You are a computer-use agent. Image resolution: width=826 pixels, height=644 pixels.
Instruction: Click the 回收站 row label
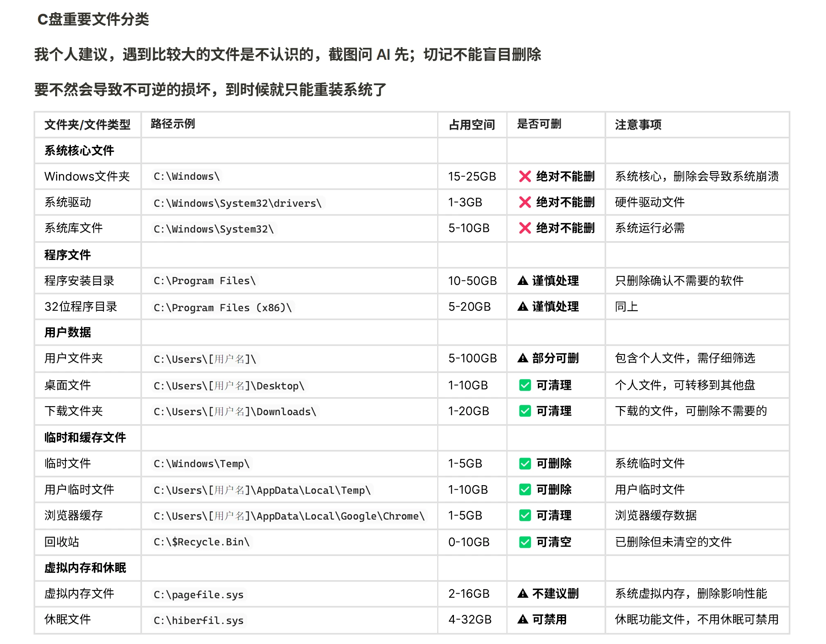61,542
